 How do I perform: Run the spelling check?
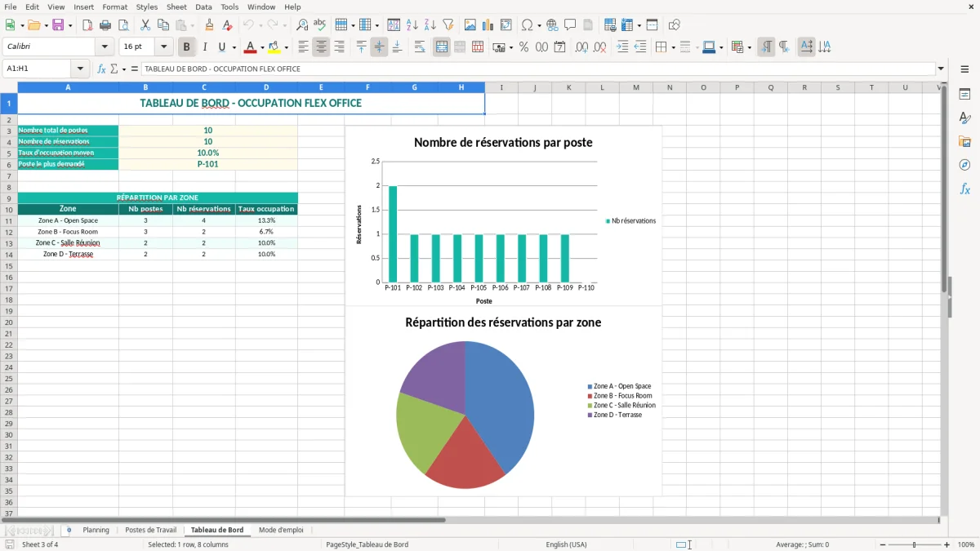320,25
